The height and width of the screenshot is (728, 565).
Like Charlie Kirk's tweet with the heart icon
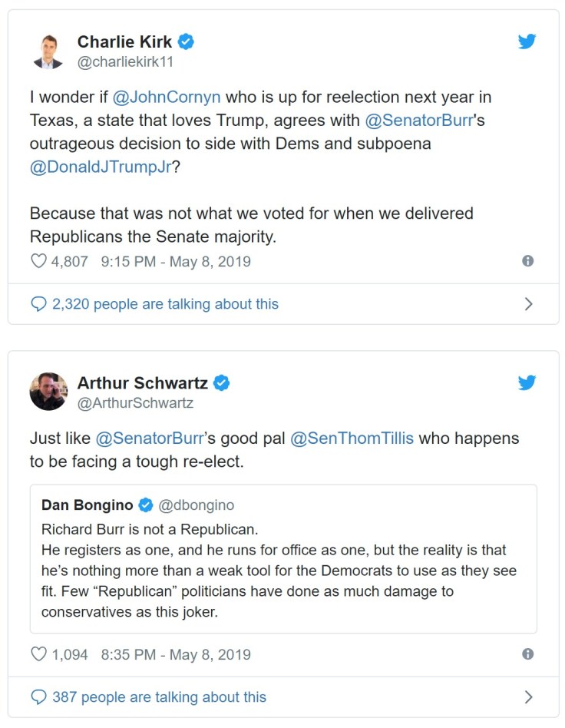pos(38,261)
